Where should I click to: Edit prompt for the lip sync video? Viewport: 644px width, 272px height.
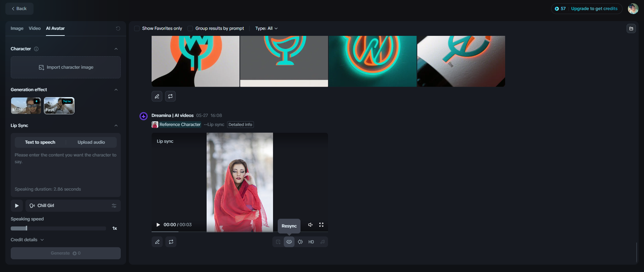[x=157, y=242]
